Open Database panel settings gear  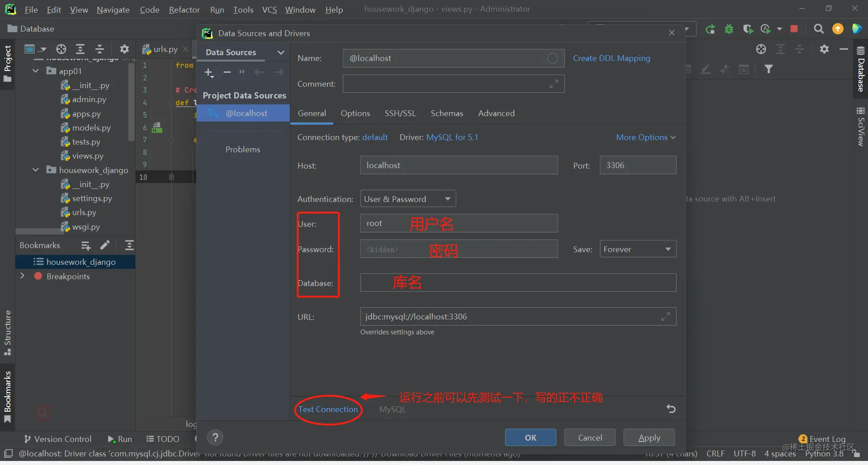pos(824,49)
